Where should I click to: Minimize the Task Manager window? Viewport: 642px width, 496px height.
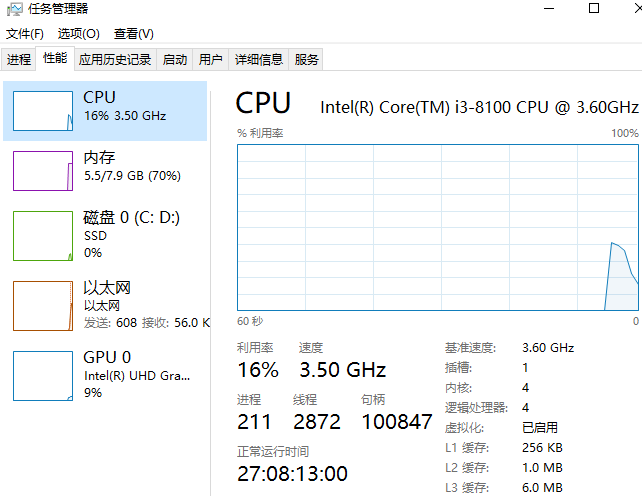point(549,9)
